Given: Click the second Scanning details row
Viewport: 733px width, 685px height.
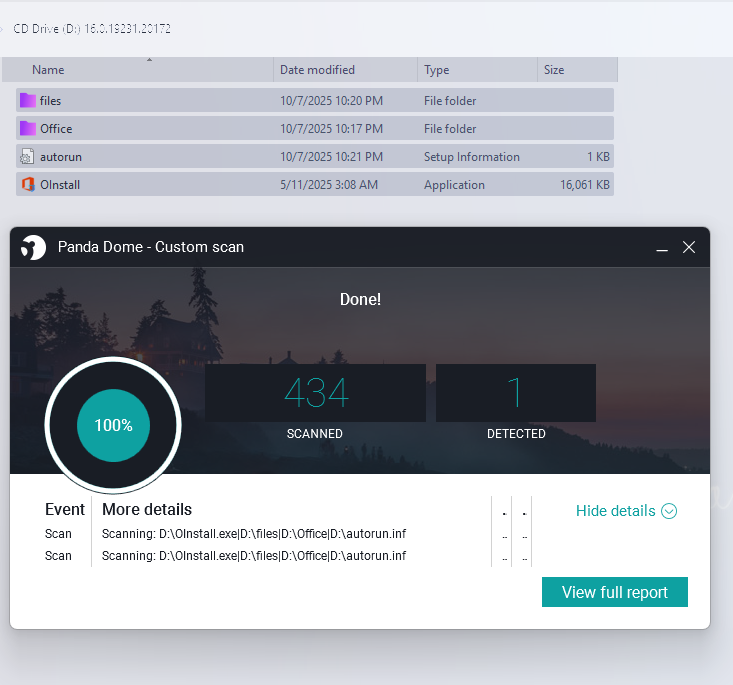Looking at the screenshot, I should coord(254,555).
